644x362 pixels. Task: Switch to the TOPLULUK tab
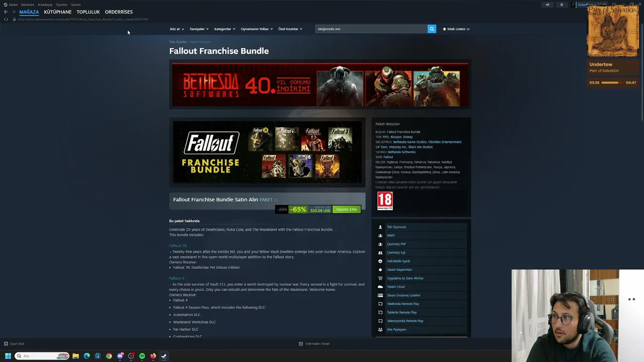(88, 12)
